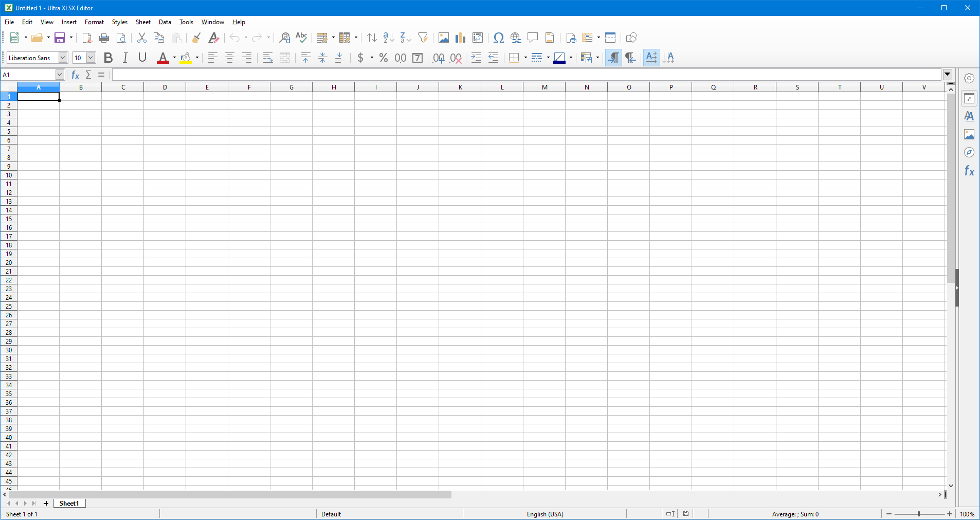Click the Cut scissors icon
This screenshot has height=520, width=980.
click(x=142, y=38)
